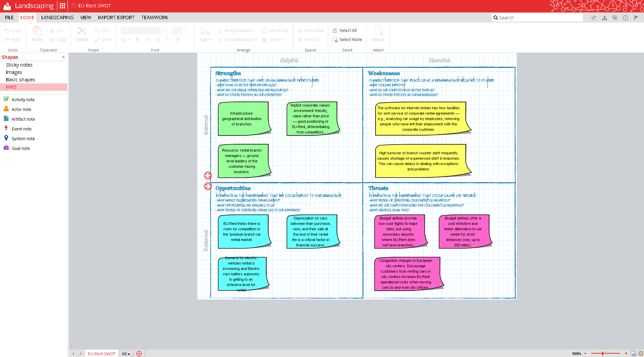Click the zoom in plus icon

pos(626,354)
